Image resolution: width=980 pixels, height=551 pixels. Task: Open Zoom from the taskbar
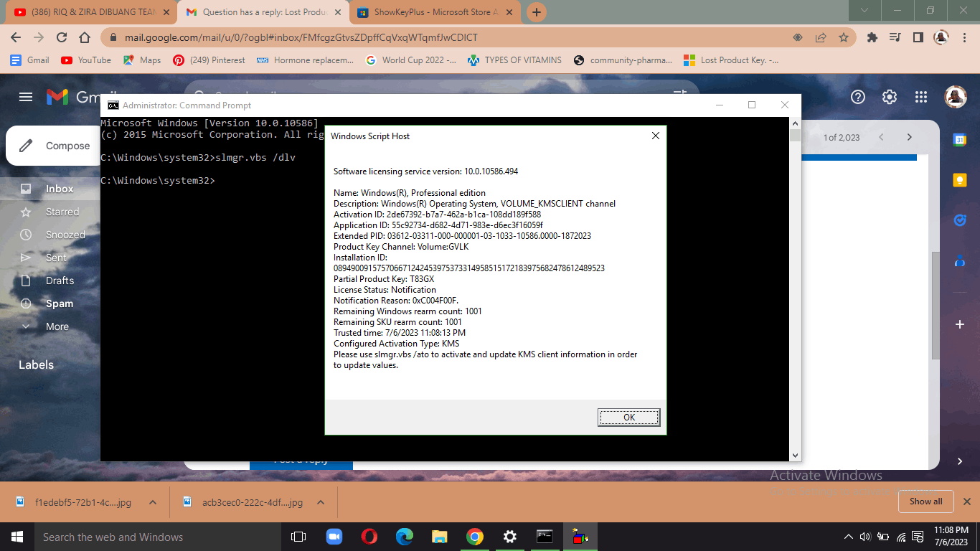coord(334,537)
